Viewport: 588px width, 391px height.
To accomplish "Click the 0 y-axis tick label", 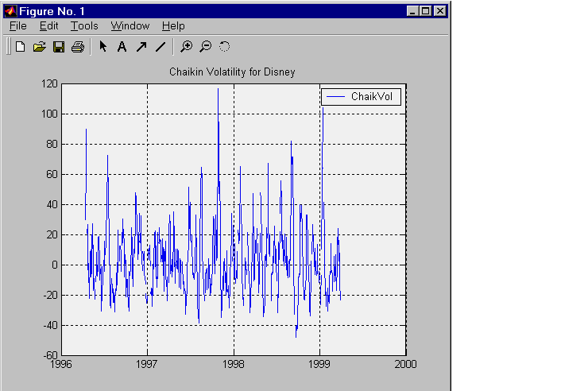I will tap(55, 265).
